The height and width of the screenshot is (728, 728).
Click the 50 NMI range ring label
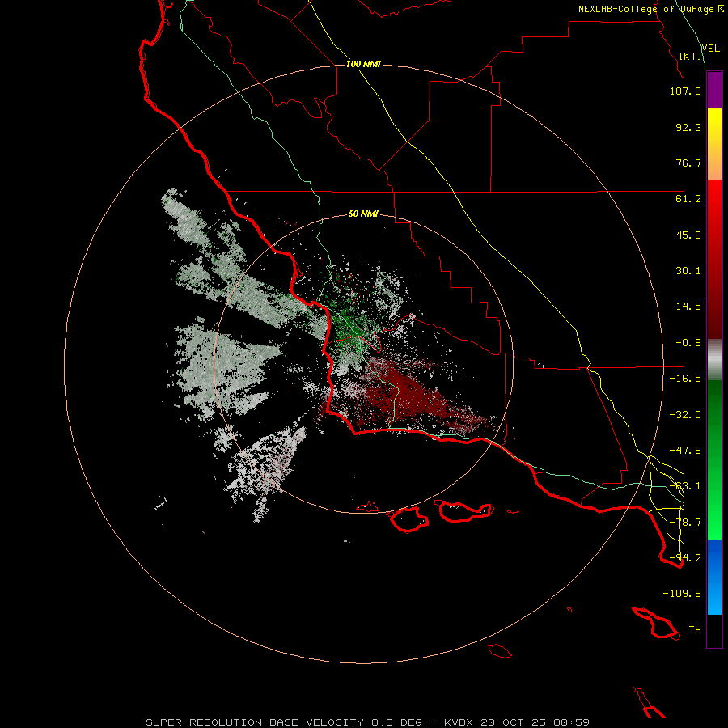tap(363, 214)
